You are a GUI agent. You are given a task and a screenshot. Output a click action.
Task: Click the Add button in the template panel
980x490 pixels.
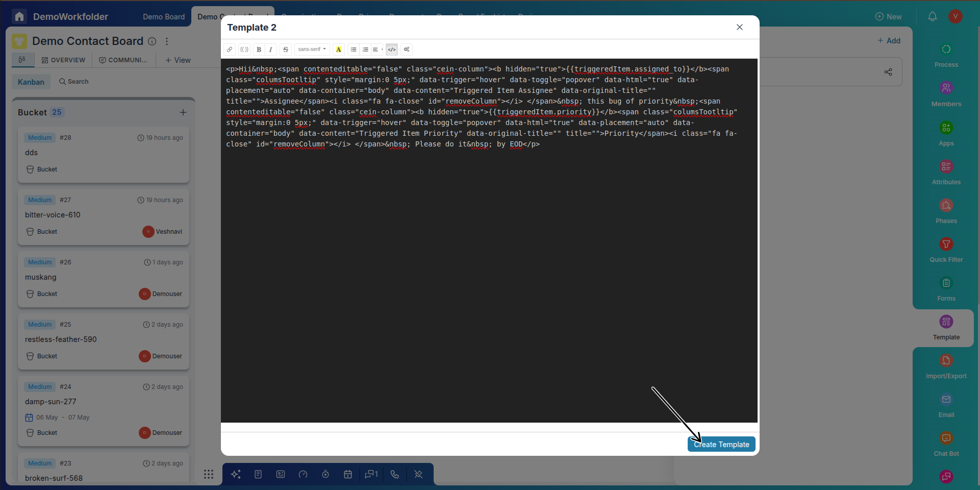click(889, 41)
